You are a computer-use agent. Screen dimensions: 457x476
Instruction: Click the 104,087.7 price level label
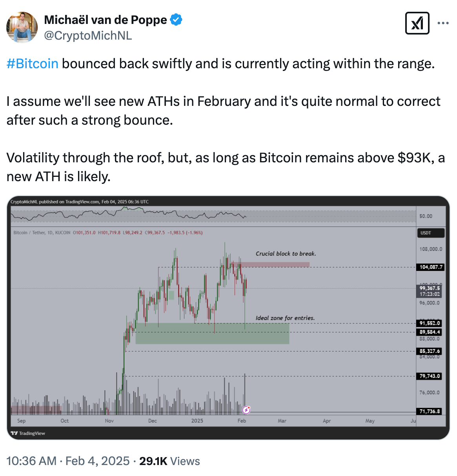pyautogui.click(x=431, y=267)
